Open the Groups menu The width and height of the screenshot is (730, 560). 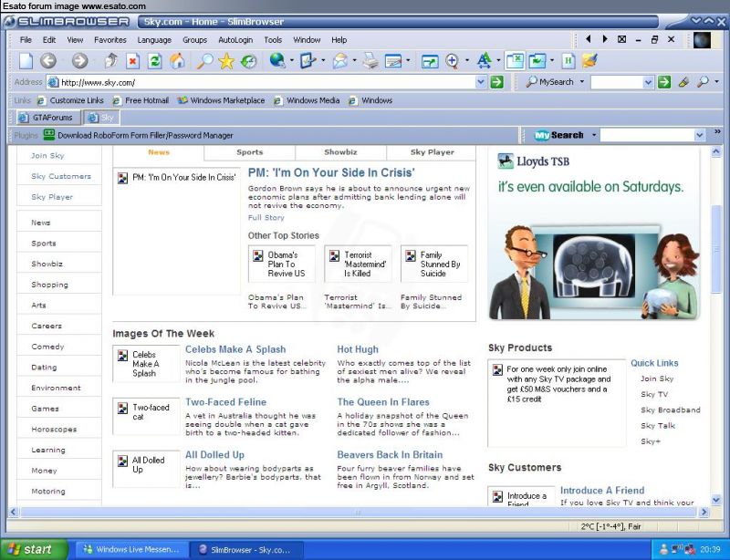click(194, 40)
